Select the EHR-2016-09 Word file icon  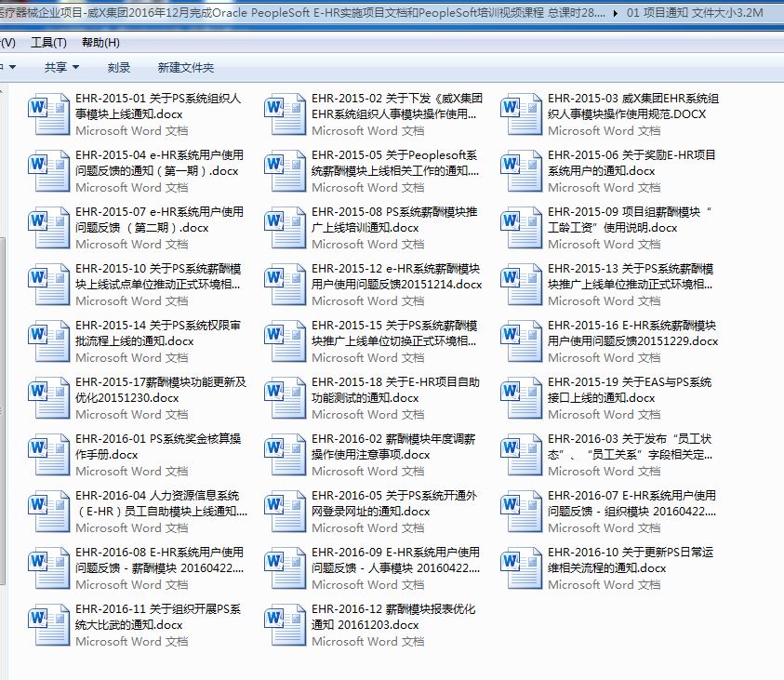click(285, 568)
